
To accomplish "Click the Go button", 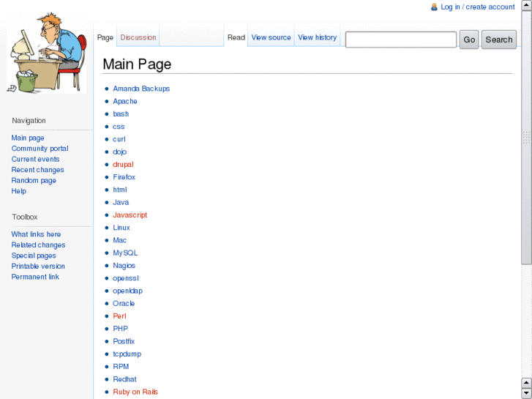I will pos(469,40).
